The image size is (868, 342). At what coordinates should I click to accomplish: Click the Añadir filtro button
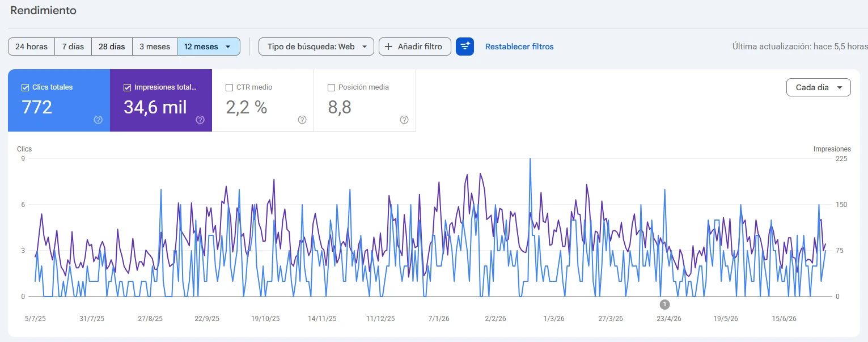click(x=414, y=47)
